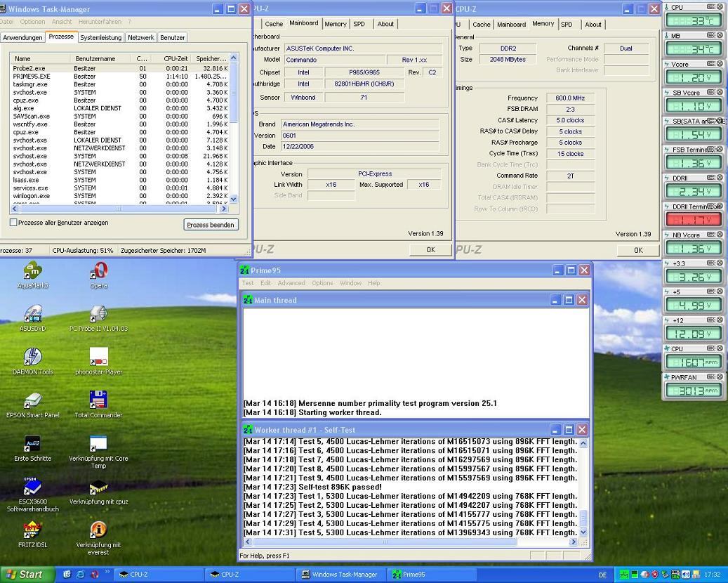Image resolution: width=728 pixels, height=583 pixels.
Task: Click Show Desktop quick launch icon
Action: coord(67,575)
